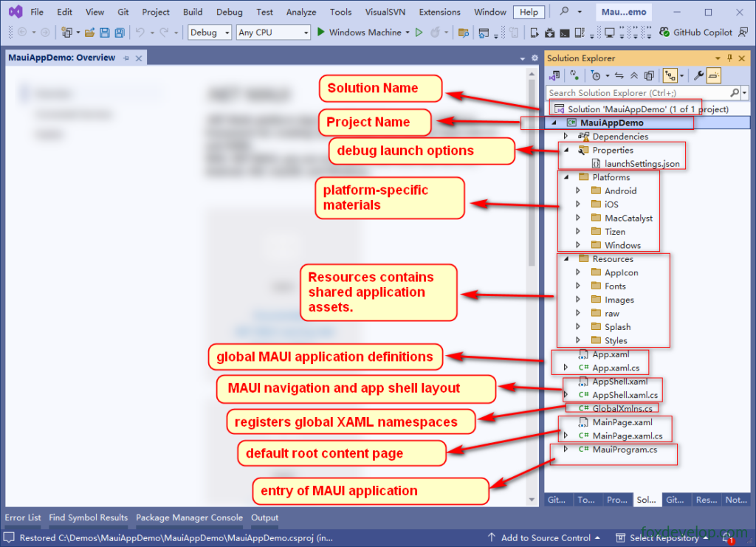Open the Any CPU platform dropdown
The image size is (756, 547).
tap(273, 32)
